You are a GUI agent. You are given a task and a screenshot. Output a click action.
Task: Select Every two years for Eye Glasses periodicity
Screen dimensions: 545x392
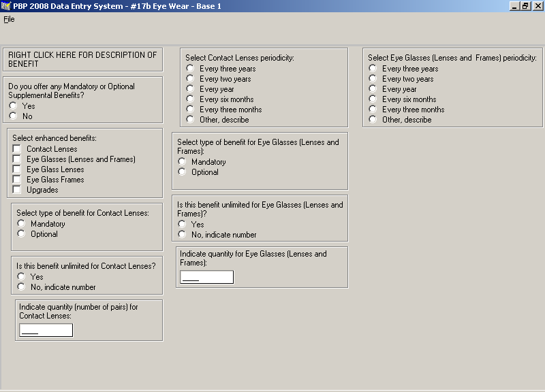point(373,78)
